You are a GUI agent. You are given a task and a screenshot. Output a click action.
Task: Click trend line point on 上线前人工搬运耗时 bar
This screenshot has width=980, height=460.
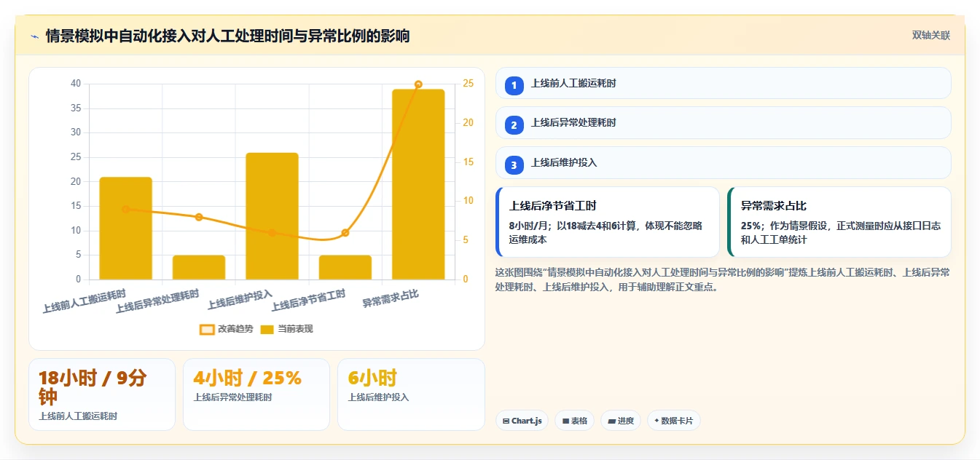pos(126,209)
